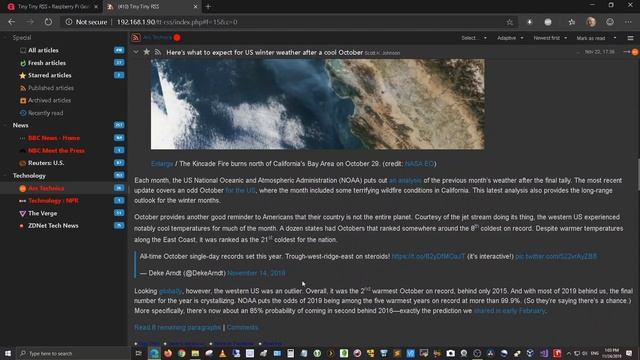Viewport: 640px width, 360px height.
Task: Select All articles feed
Action: pos(43,50)
